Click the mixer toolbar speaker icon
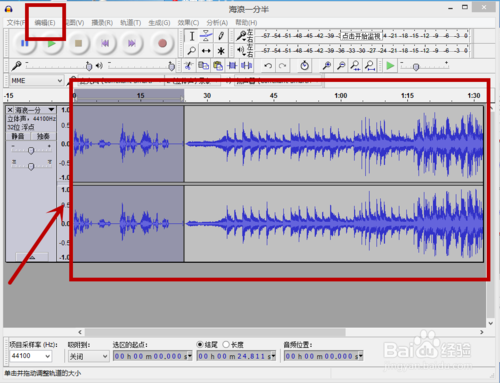The height and width of the screenshot is (383, 500). (x=99, y=66)
